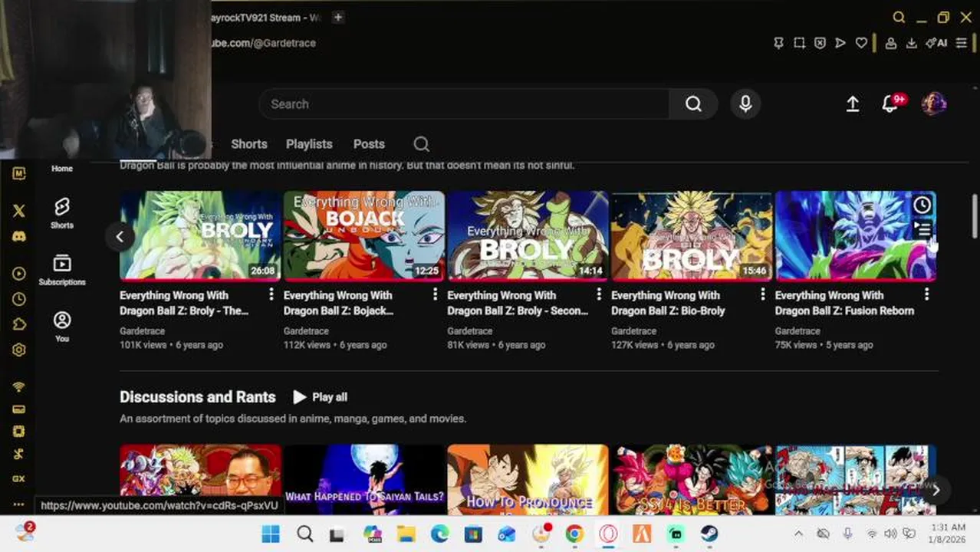The image size is (980, 552).
Task: Open the settings gear in Opera sidebar
Action: click(x=19, y=350)
